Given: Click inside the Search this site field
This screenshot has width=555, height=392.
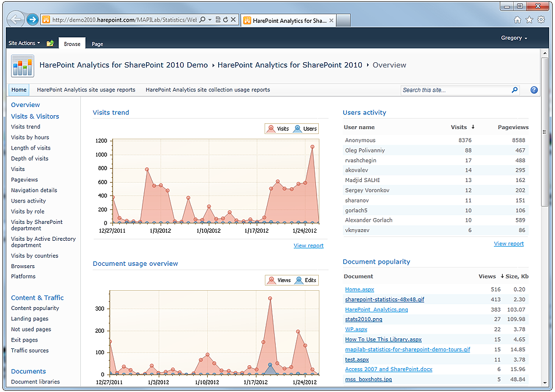Looking at the screenshot, I should 454,90.
